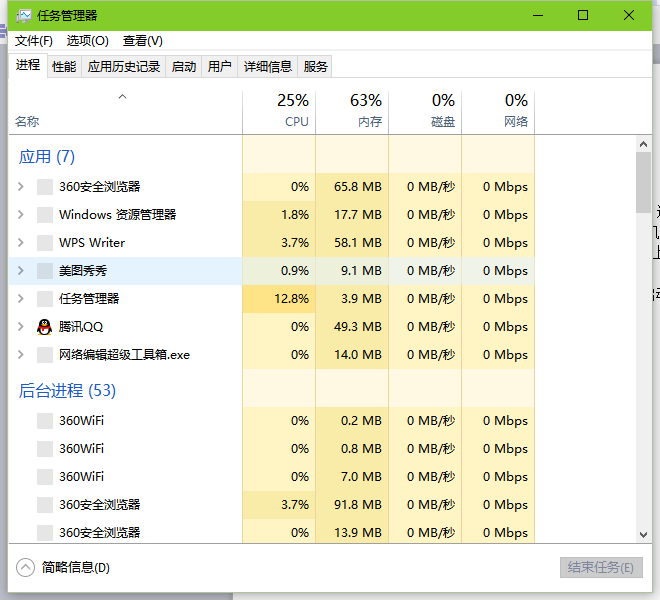Click the 91.8 MB memory value
Screen dimensions: 660x600
pos(358,504)
